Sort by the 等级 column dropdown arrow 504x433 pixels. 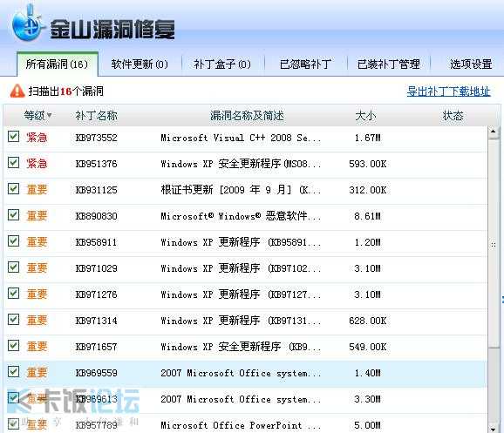(49, 115)
